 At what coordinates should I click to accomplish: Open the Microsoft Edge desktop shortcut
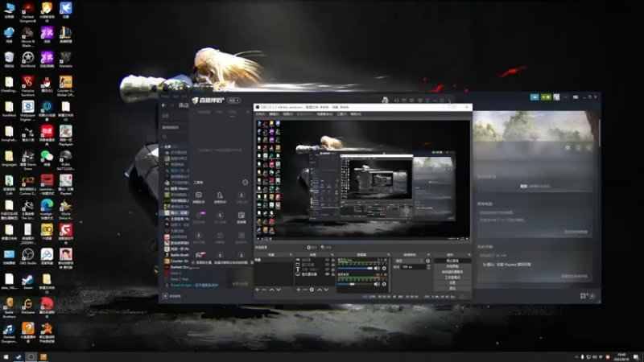coord(47,208)
